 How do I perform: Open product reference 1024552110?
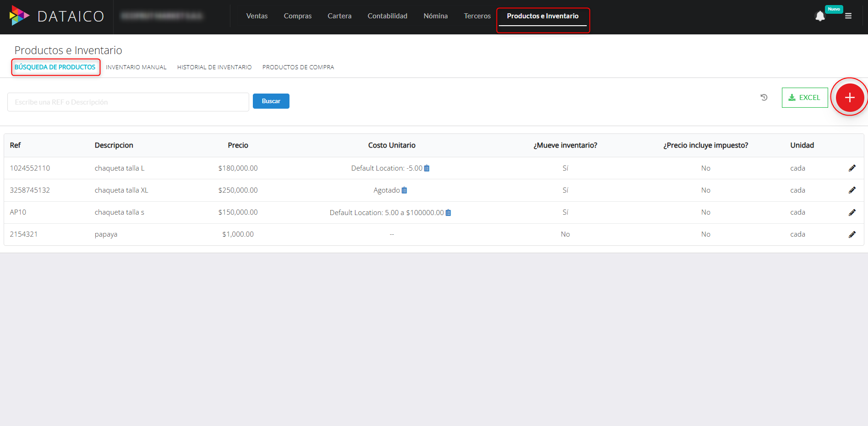click(30, 168)
